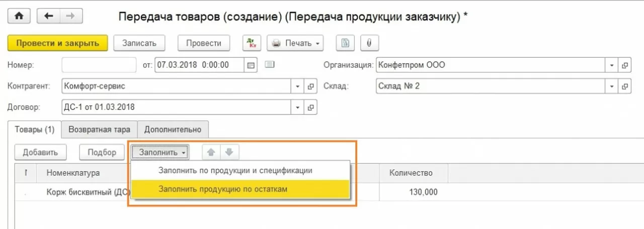This screenshot has width=644, height=229.
Task: Click the Подбор button
Action: click(102, 152)
